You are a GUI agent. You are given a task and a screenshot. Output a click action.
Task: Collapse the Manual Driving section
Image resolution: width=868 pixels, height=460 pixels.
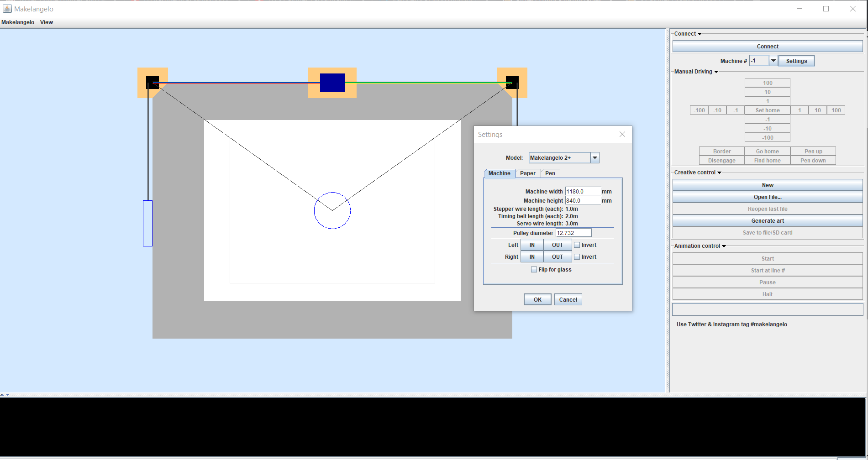pyautogui.click(x=716, y=72)
